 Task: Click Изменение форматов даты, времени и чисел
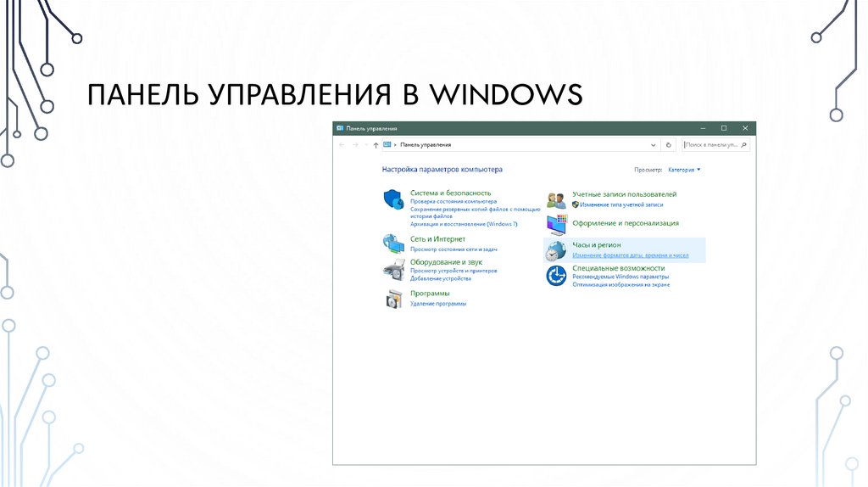pyautogui.click(x=631, y=255)
